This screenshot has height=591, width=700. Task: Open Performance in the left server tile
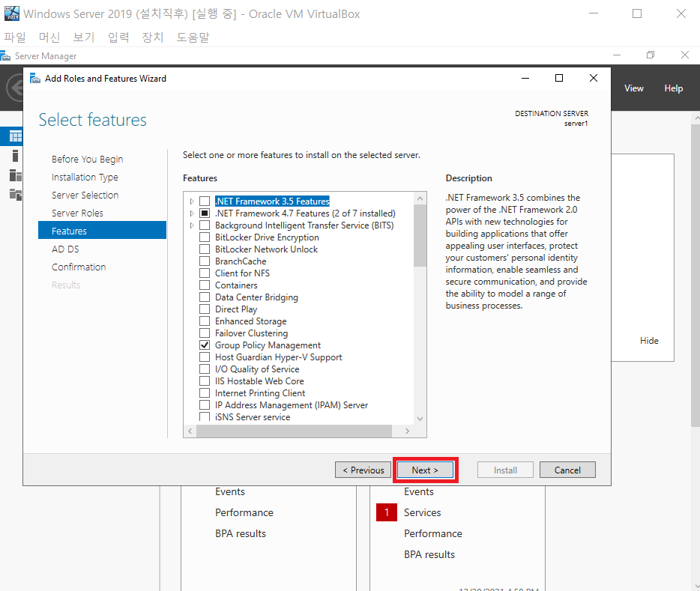(244, 512)
